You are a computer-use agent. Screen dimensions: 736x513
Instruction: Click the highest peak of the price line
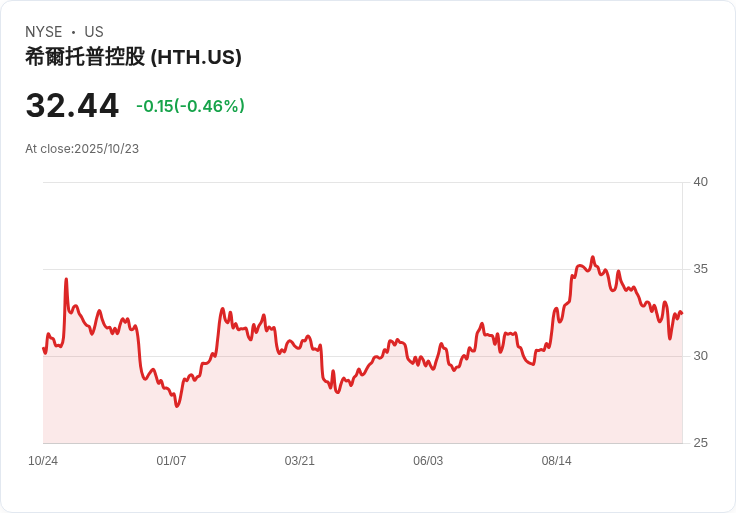[592, 257]
